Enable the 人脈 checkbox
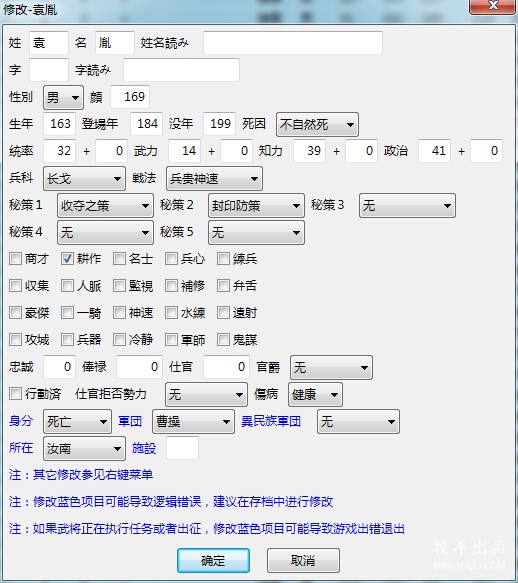This screenshot has height=583, width=518. [67, 286]
